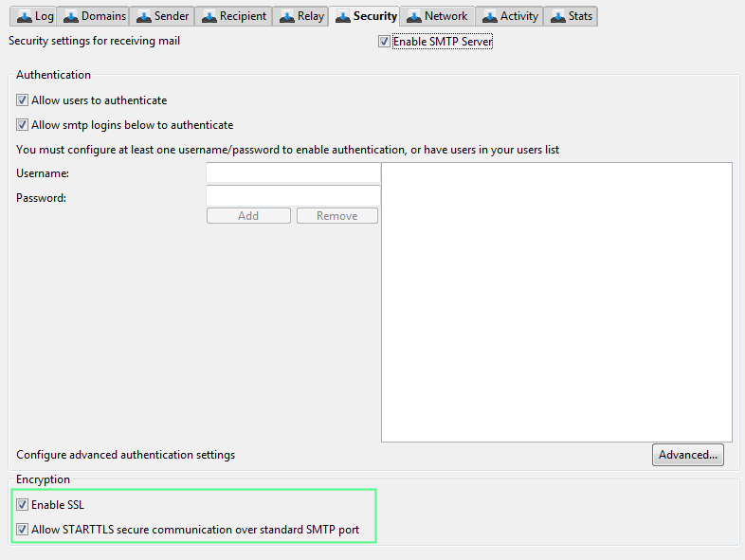Click the Activity tab icon
The width and height of the screenshot is (745, 560).
pos(489,16)
